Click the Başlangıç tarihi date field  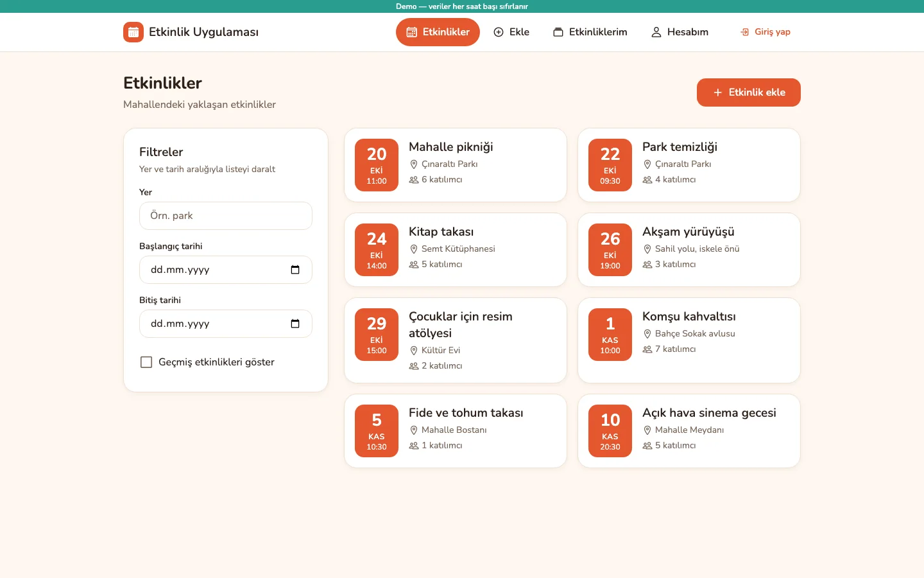point(226,270)
